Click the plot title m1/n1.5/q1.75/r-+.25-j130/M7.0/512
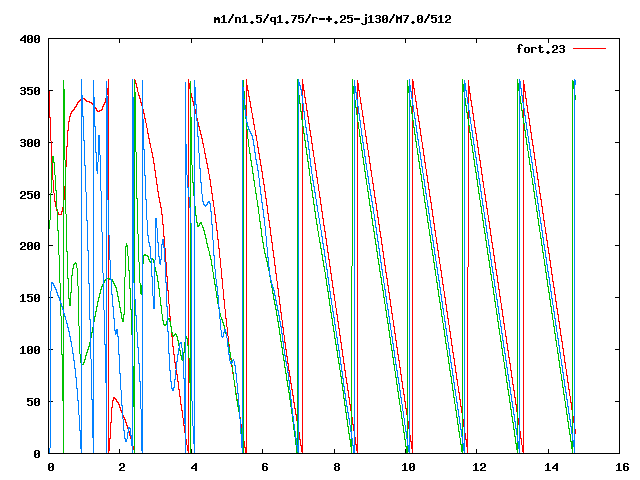 [333, 19]
